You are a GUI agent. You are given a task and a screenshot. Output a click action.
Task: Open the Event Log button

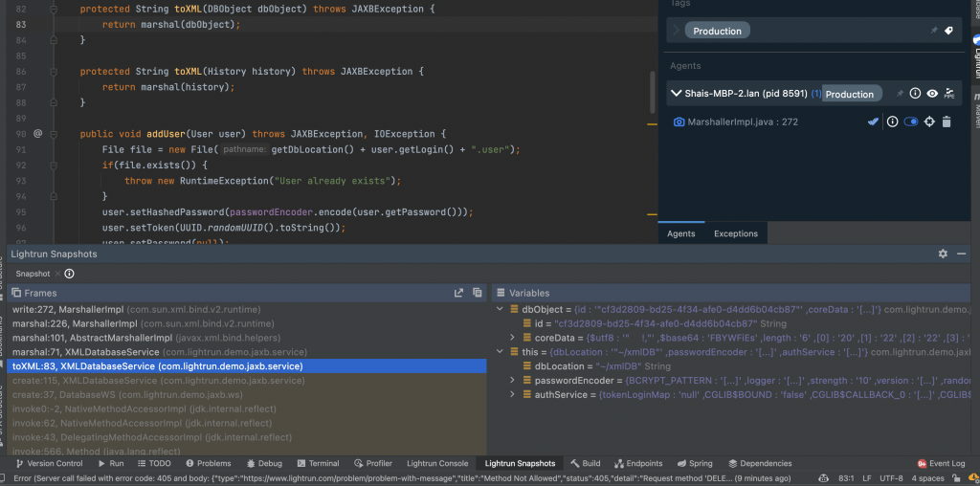[x=942, y=464]
